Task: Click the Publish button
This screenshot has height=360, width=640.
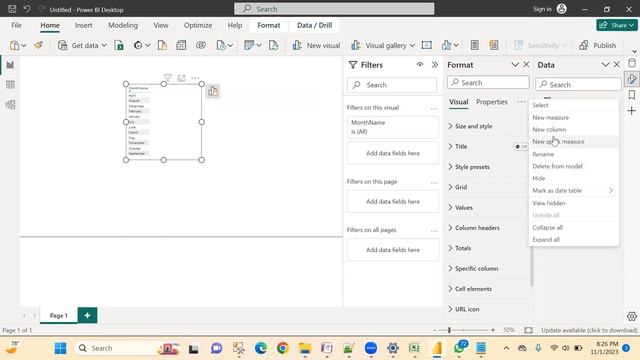Action: pos(598,45)
